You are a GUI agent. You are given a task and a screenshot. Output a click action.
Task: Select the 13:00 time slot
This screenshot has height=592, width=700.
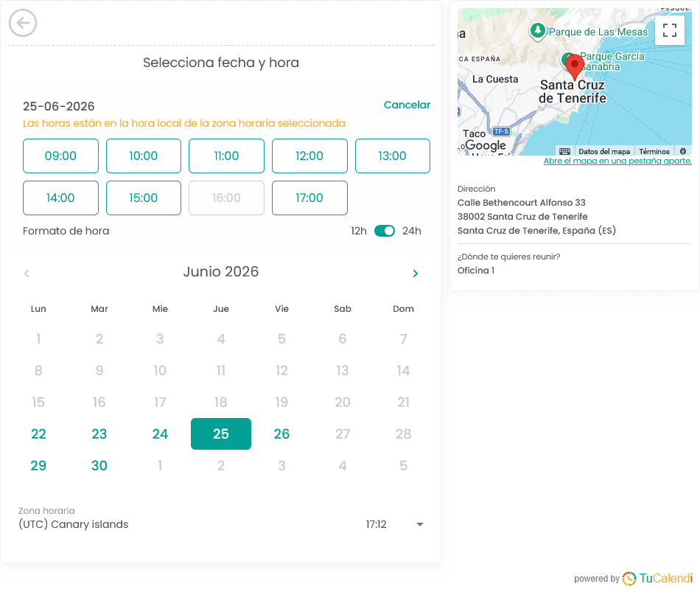(x=393, y=156)
